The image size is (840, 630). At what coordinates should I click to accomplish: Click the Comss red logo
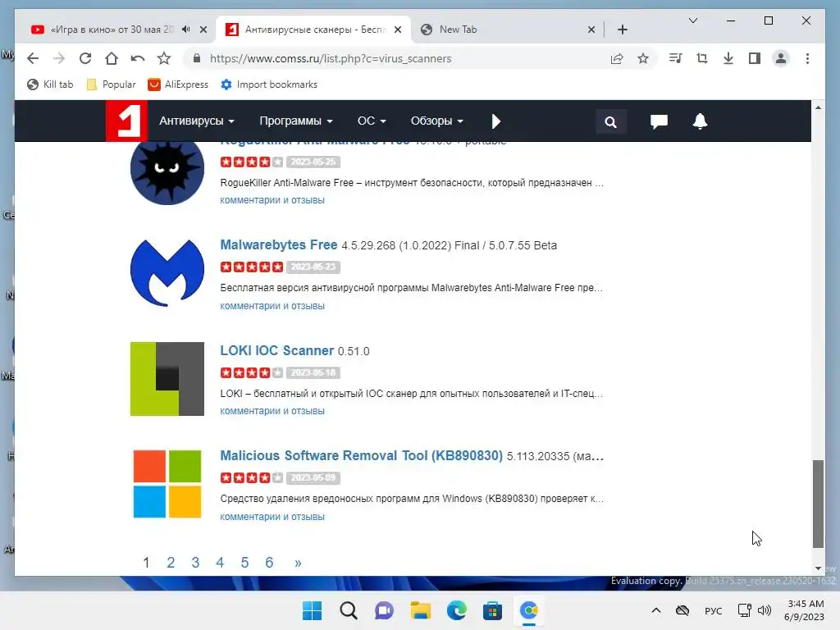click(126, 121)
